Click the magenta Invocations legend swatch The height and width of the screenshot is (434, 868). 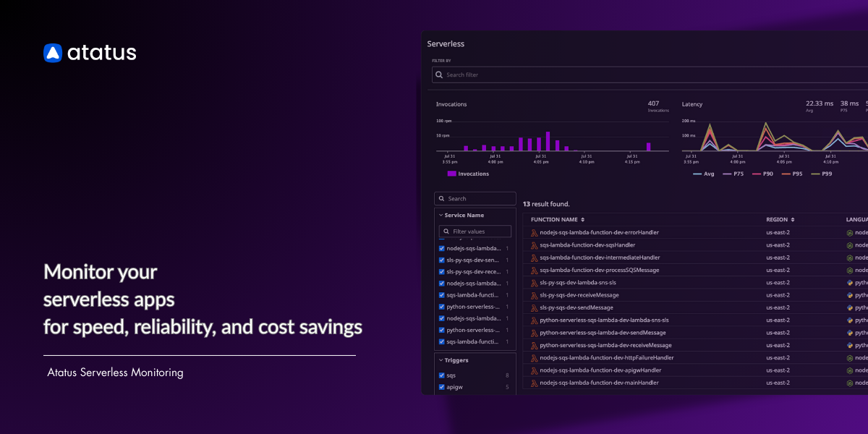[x=451, y=174]
